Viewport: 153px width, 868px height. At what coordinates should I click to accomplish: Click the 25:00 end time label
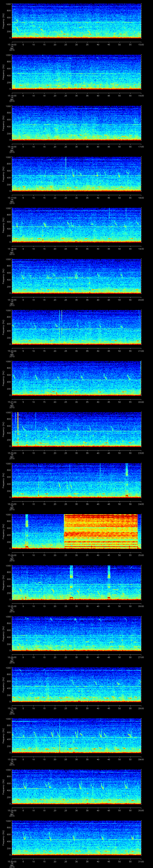click(141, 555)
